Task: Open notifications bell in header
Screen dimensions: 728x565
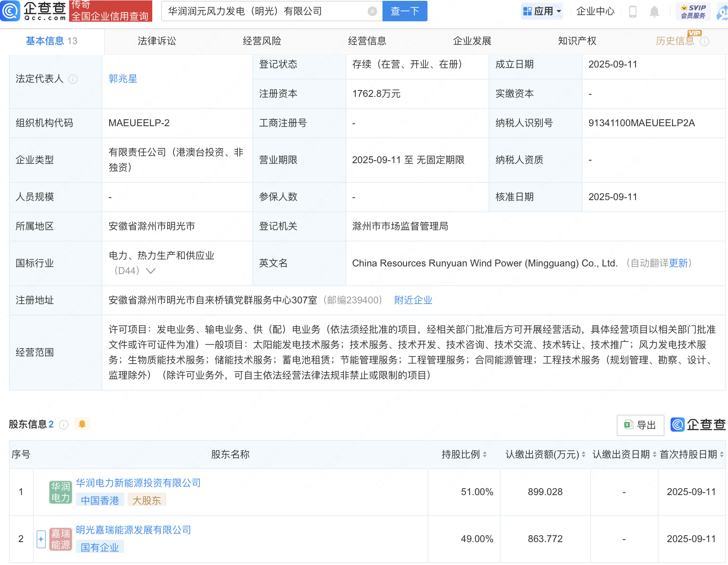Action: point(654,12)
